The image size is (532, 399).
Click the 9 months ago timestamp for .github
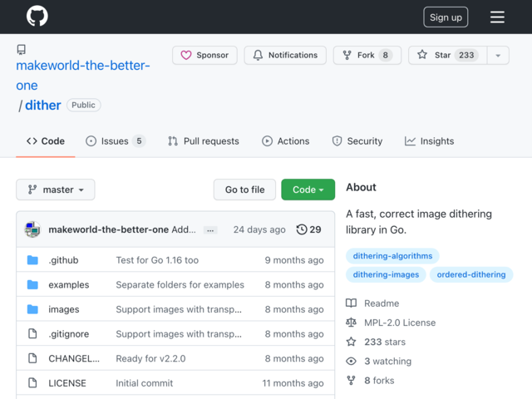tap(294, 260)
